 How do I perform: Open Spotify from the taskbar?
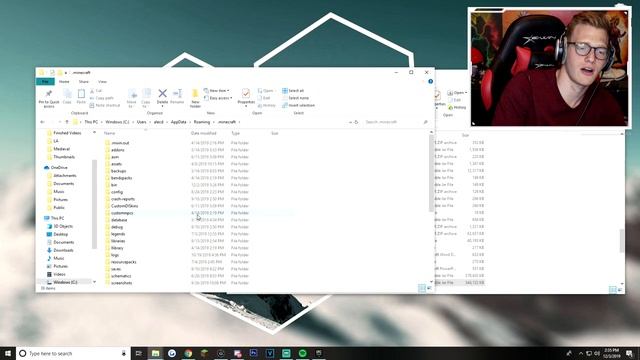click(x=302, y=353)
